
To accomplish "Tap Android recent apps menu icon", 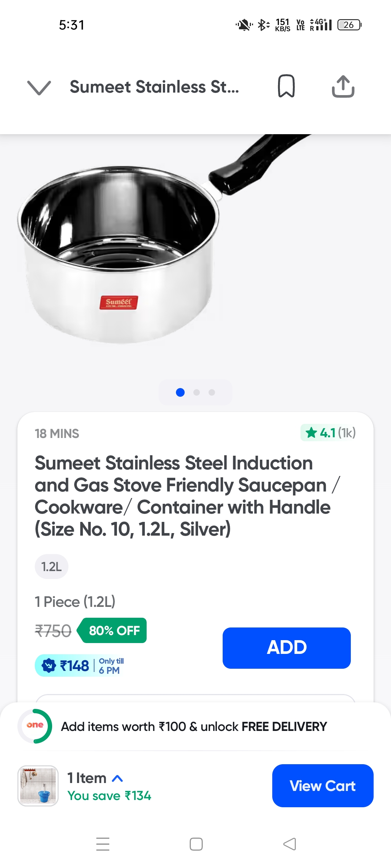I will click(103, 844).
